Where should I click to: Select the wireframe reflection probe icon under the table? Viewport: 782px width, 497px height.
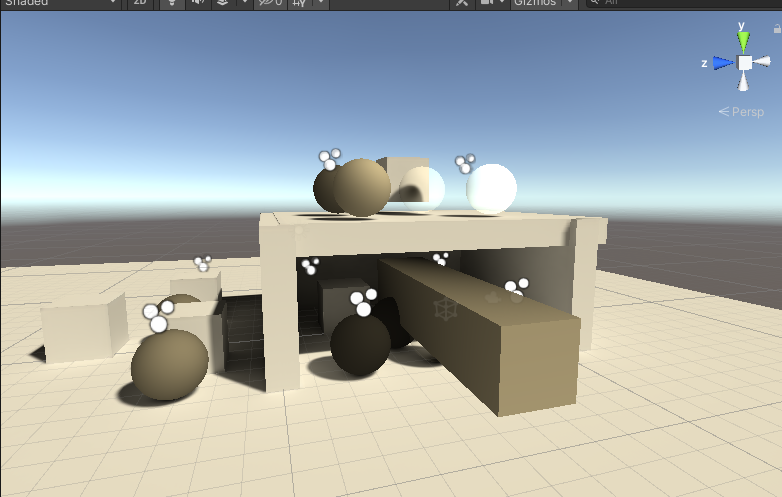pos(444,308)
